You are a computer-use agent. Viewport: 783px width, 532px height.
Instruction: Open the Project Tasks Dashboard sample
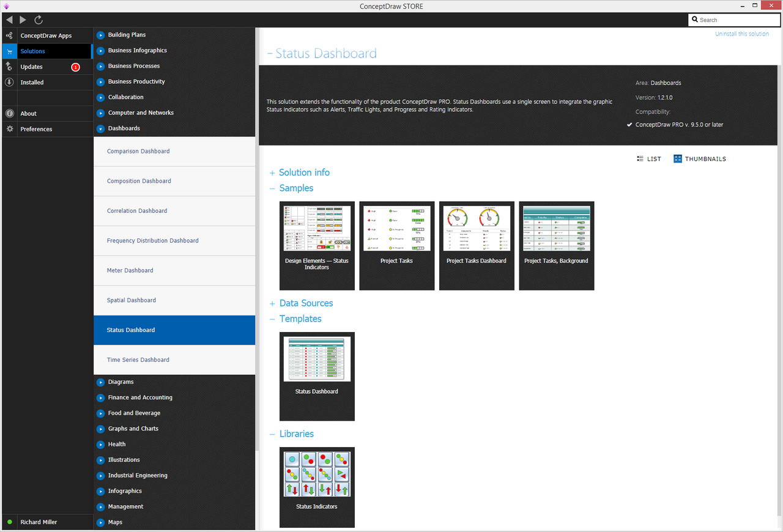click(x=477, y=246)
